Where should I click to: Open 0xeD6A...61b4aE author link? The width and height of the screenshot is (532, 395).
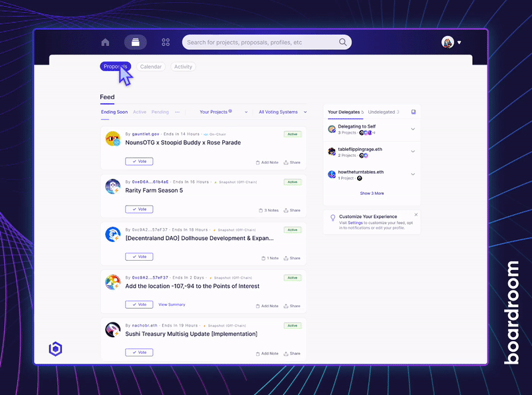pyautogui.click(x=150, y=182)
